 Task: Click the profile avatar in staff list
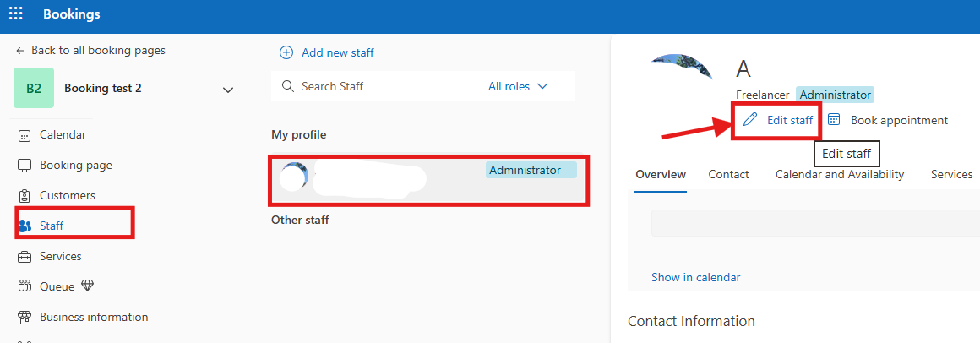(294, 177)
